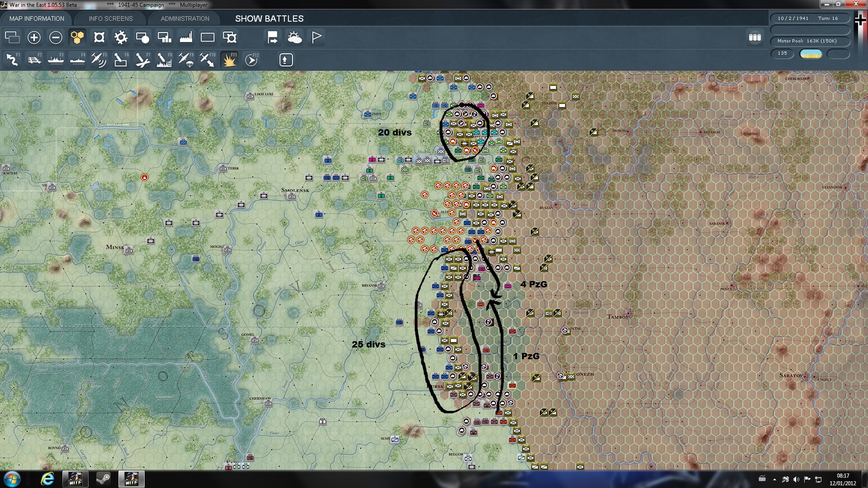This screenshot has height=488, width=868.
Task: Launch Internet Explorer from taskbar
Action: tap(47, 479)
